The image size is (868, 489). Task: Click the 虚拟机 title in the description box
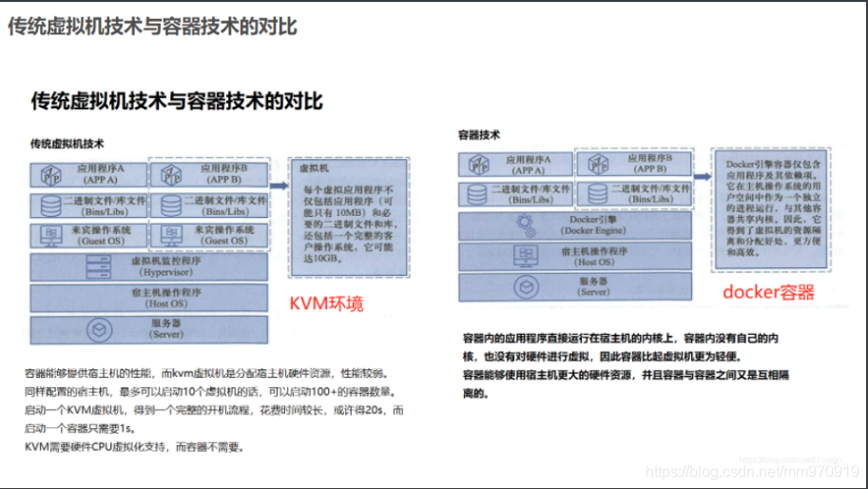314,168
